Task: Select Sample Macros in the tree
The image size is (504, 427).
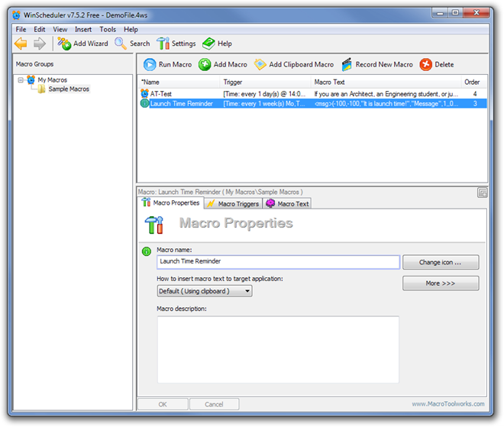Action: coord(69,89)
